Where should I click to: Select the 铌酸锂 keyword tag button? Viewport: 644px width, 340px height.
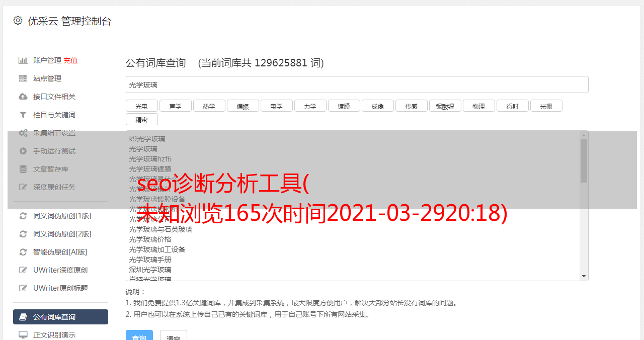click(445, 106)
